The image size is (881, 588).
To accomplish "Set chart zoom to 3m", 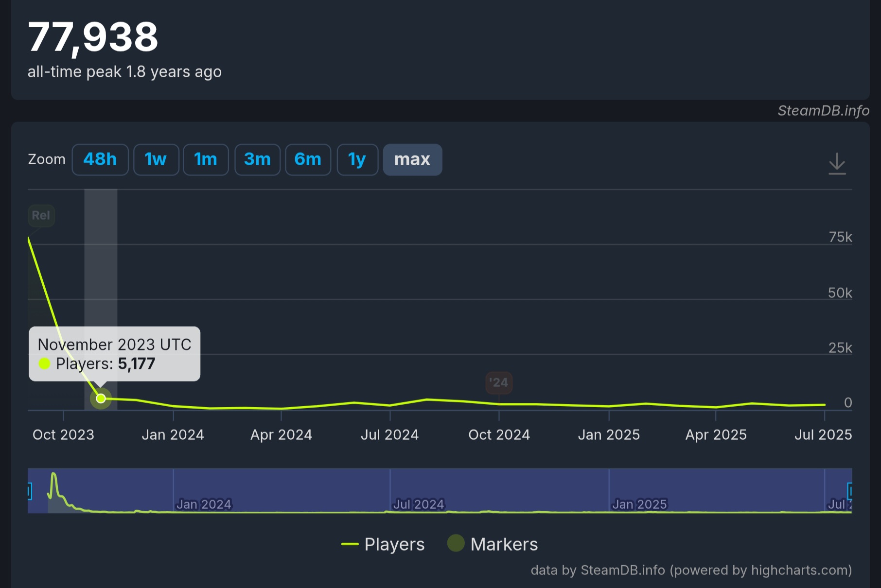I will coord(257,159).
